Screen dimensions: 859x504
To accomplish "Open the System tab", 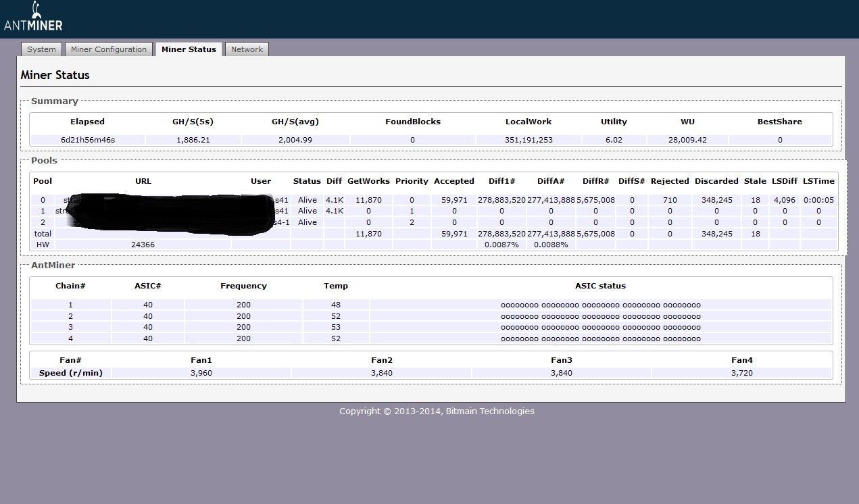I will 41,49.
